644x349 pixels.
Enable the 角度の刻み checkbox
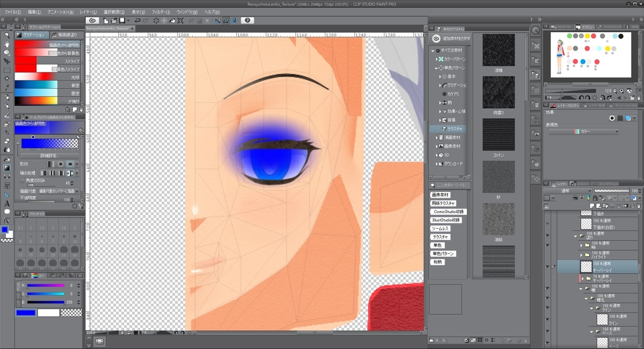21,179
